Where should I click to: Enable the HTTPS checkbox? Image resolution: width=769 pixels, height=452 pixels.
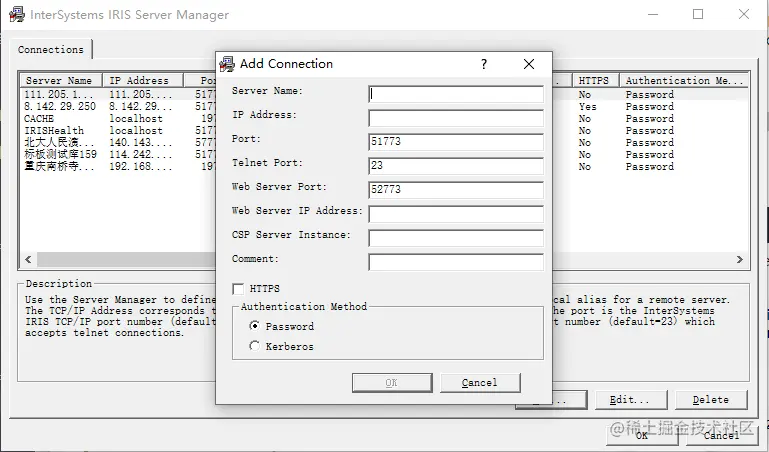[238, 289]
